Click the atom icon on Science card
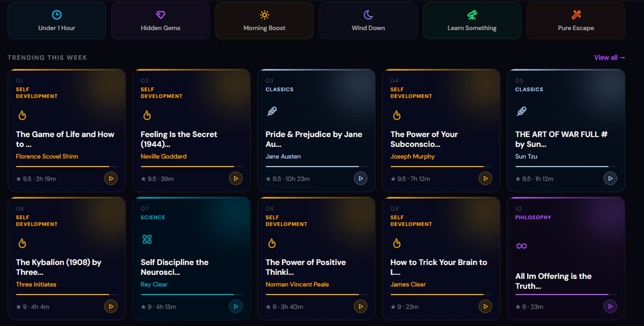Viewport: 644px width, 326px height. click(147, 239)
